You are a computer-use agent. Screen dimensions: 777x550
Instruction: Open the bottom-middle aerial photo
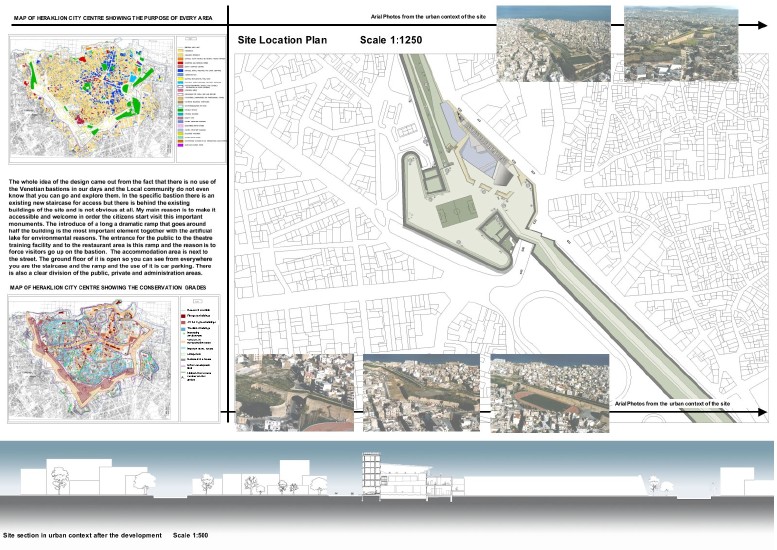pyautogui.click(x=423, y=390)
